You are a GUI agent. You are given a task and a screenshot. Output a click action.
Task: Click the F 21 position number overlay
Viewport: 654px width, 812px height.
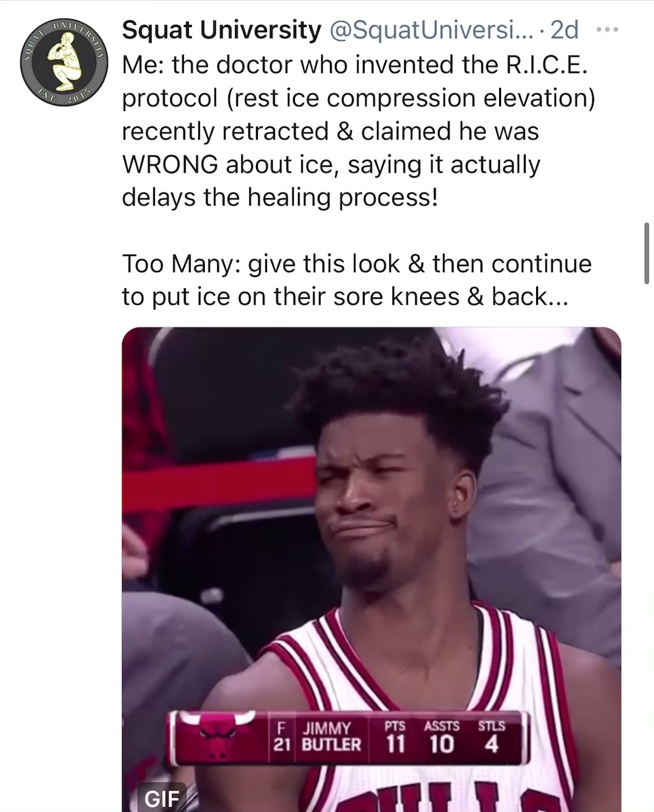click(282, 737)
